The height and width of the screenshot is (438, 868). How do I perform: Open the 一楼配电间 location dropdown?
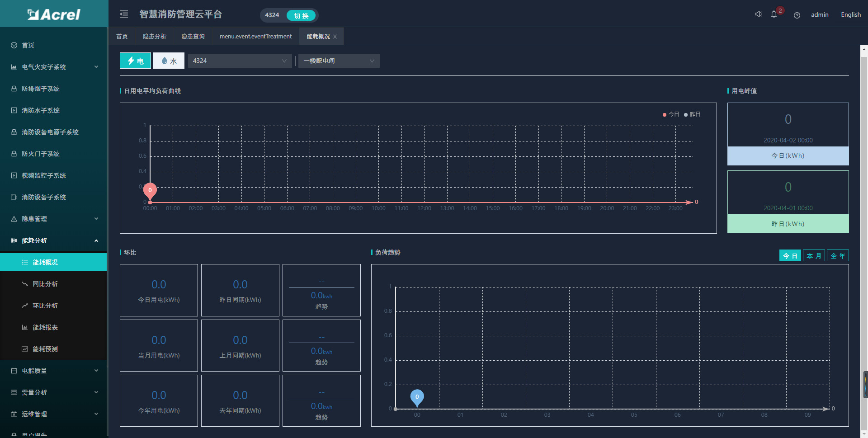[339, 61]
